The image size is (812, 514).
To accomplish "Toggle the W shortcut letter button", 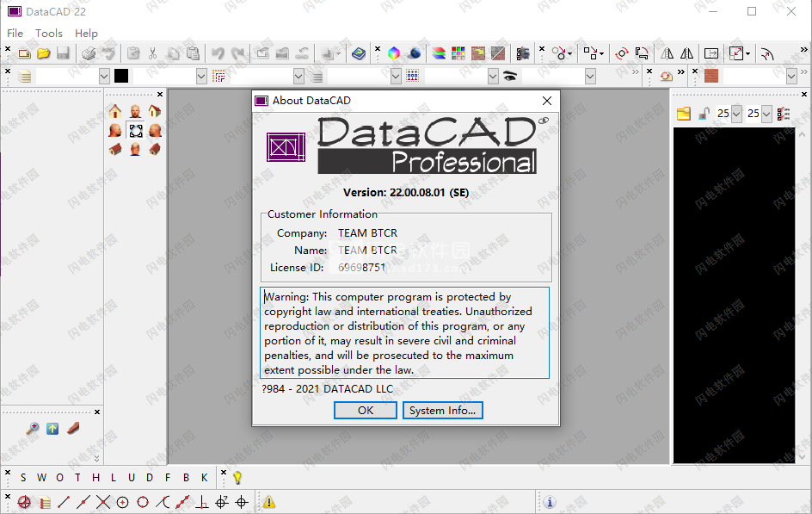I will click(x=41, y=478).
